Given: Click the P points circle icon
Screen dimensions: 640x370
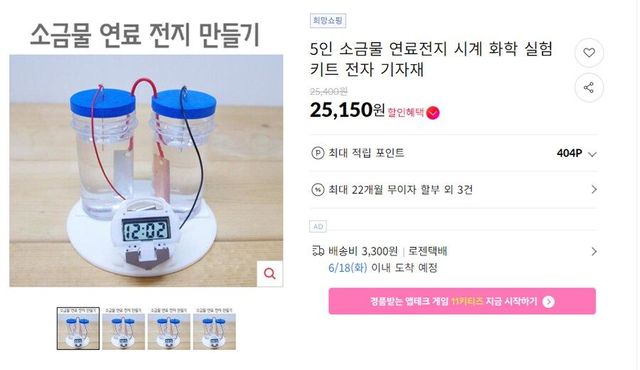Looking at the screenshot, I should [318, 153].
